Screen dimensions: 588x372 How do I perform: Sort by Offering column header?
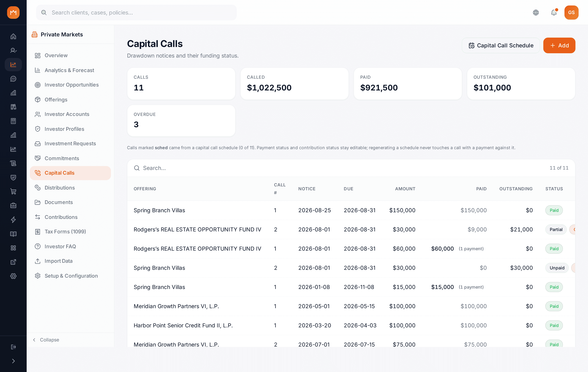click(145, 189)
